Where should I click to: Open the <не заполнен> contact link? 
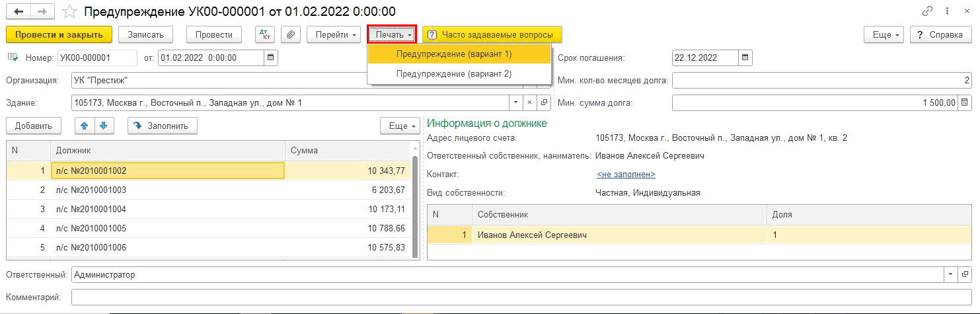click(x=625, y=175)
